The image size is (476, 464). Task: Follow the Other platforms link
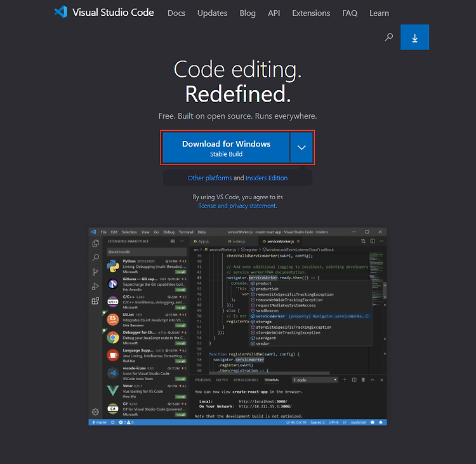point(209,178)
